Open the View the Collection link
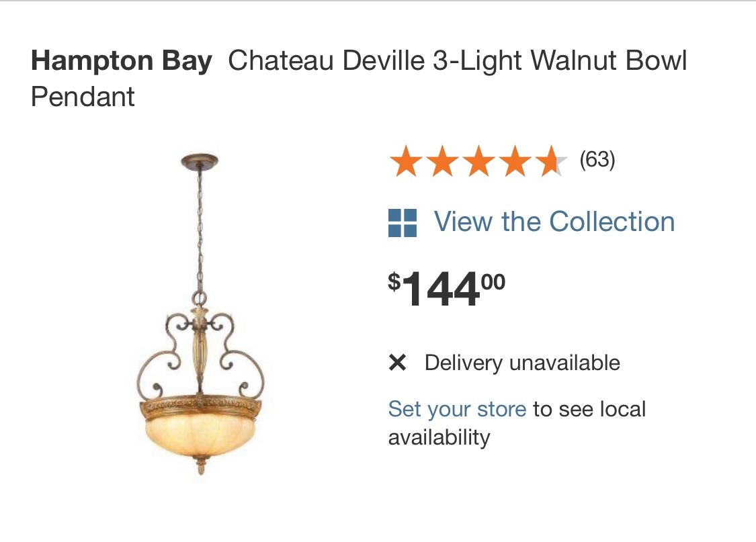This screenshot has width=756, height=542. coord(554,222)
